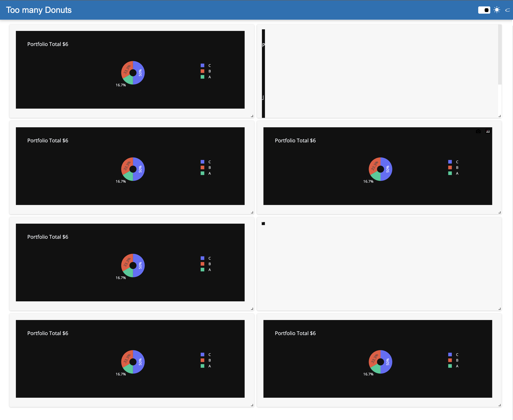Hide series C via the first chart's legend
Screen dimensions: 513x420
coord(206,65)
